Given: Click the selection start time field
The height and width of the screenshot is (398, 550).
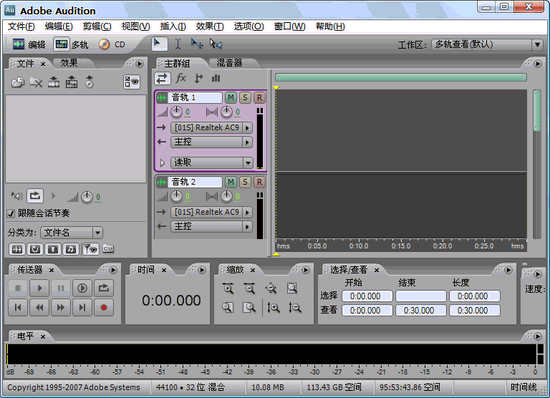Looking at the screenshot, I should (367, 296).
